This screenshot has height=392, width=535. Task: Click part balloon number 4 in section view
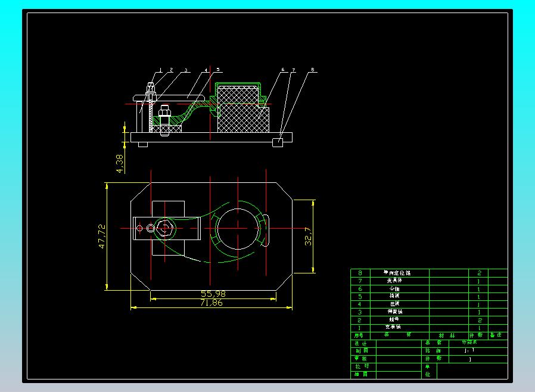[206, 70]
